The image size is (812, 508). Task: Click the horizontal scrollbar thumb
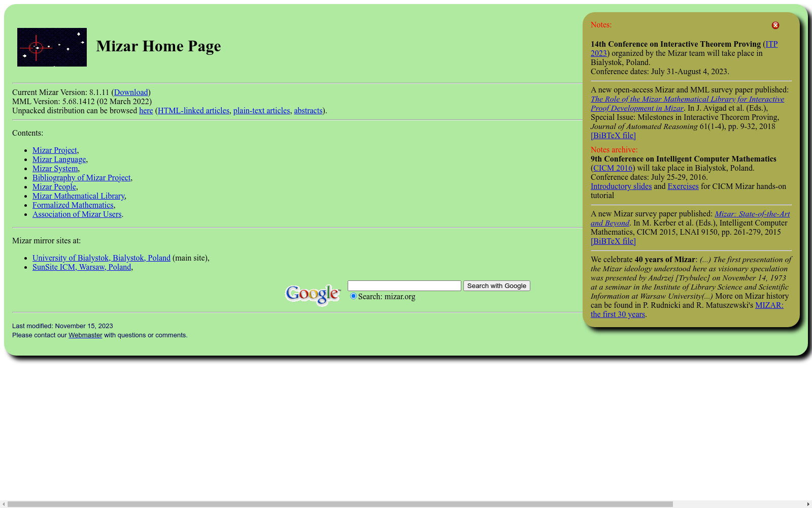pyautogui.click(x=340, y=504)
